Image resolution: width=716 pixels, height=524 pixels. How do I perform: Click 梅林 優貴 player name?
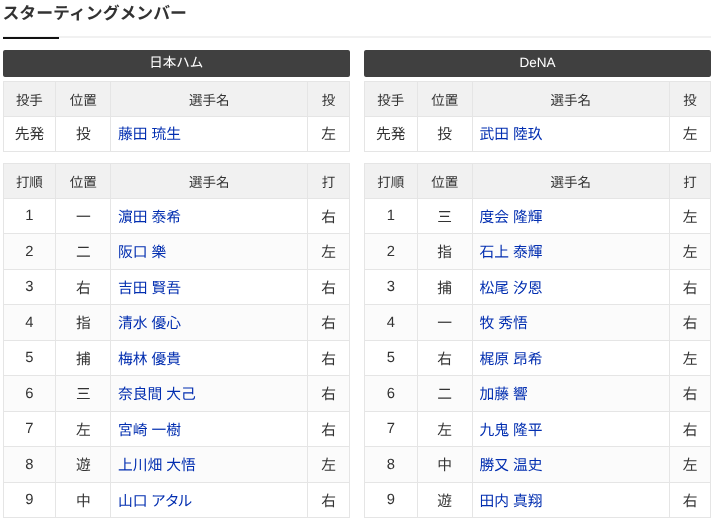pyautogui.click(x=149, y=358)
